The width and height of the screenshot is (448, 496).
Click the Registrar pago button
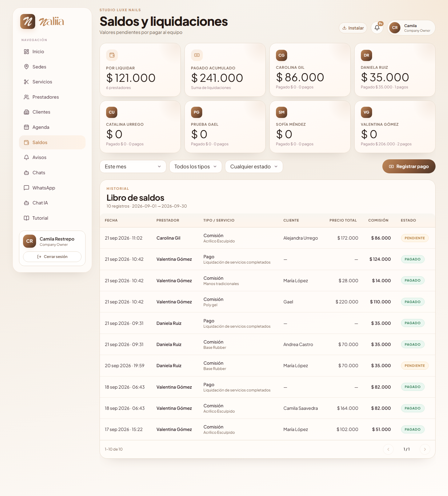[x=409, y=166]
